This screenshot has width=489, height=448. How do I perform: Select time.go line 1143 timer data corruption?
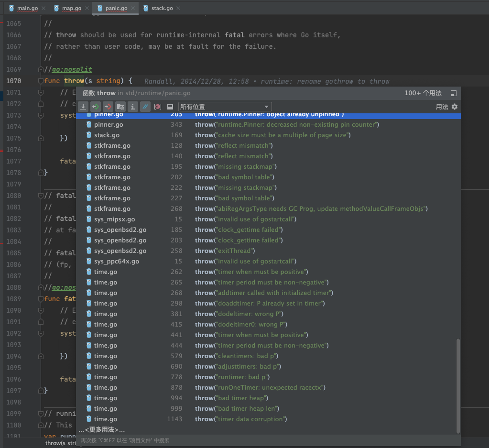(268, 419)
